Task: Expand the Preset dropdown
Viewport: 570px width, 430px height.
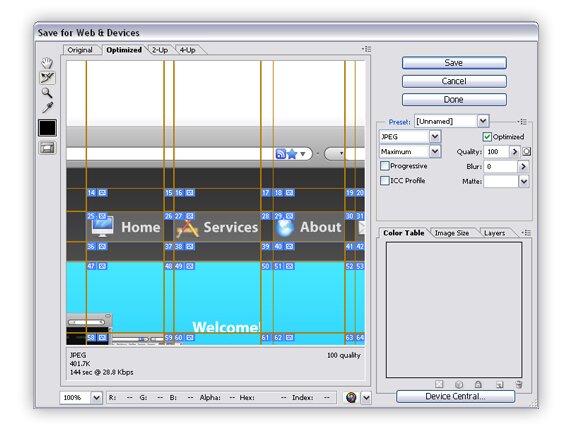Action: (482, 121)
